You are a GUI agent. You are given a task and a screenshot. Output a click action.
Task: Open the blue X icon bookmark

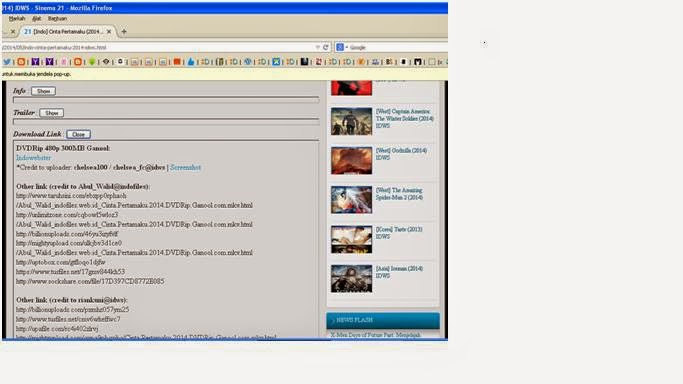276,62
